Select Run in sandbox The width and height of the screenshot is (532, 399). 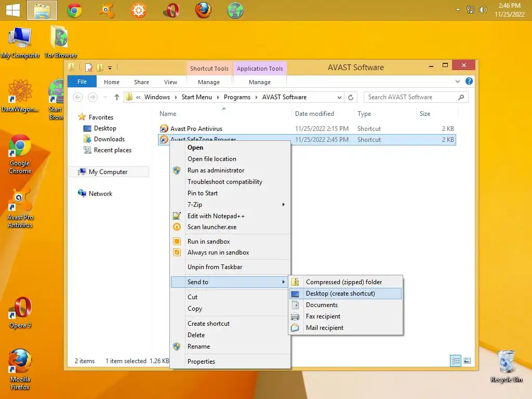click(230, 242)
